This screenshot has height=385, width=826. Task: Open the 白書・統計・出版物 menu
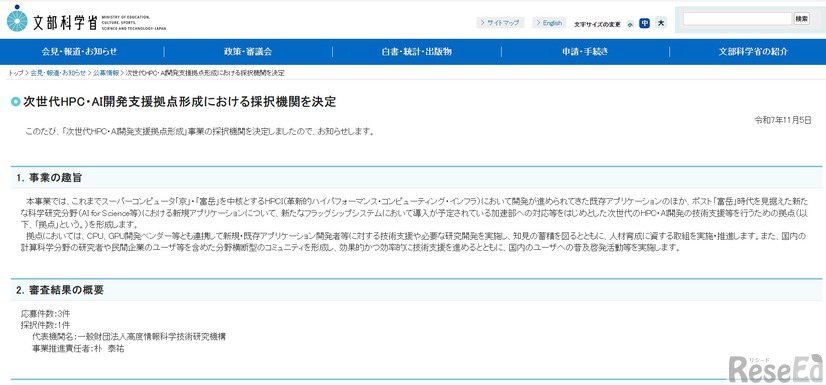417,52
